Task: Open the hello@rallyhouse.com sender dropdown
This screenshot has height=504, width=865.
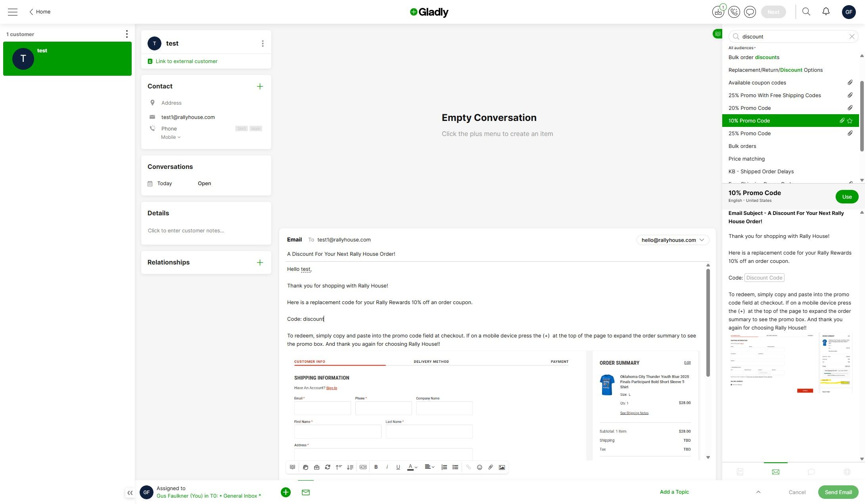Action: click(x=673, y=240)
